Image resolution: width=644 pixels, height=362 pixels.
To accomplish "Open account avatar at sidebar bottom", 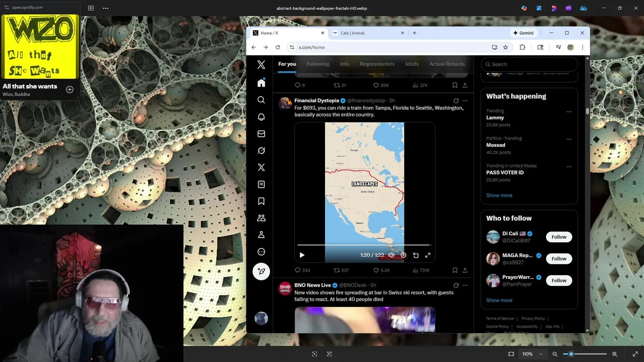I will [261, 318].
